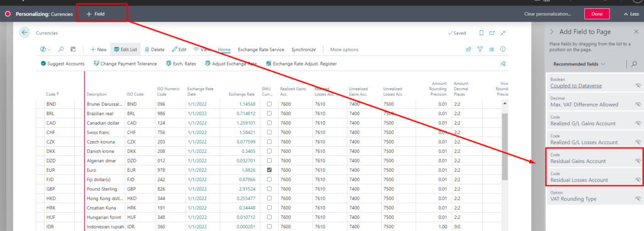Click the Delete action
The width and height of the screenshot is (644, 231).
coord(155,49)
